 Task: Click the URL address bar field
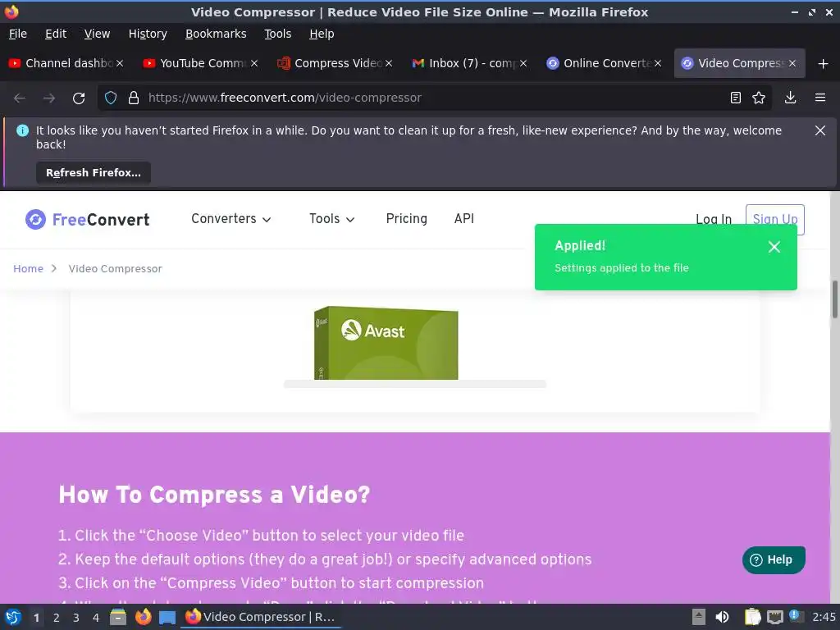pyautogui.click(x=434, y=98)
